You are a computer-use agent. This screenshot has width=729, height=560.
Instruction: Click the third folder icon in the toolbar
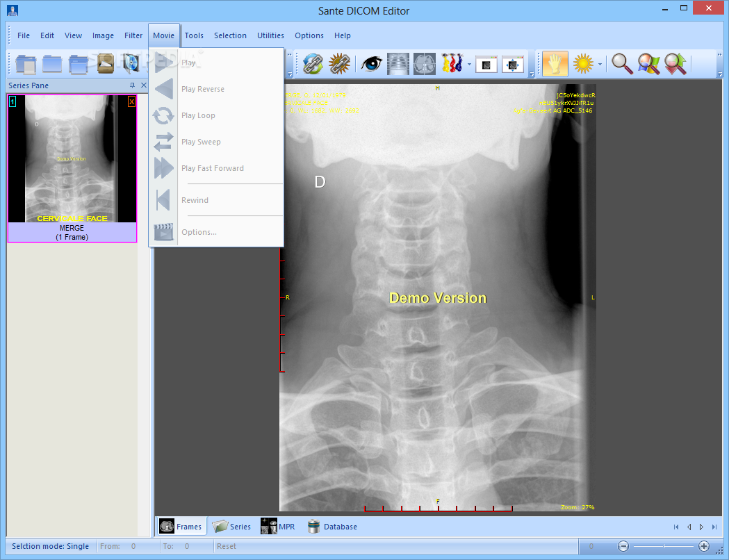tap(79, 64)
